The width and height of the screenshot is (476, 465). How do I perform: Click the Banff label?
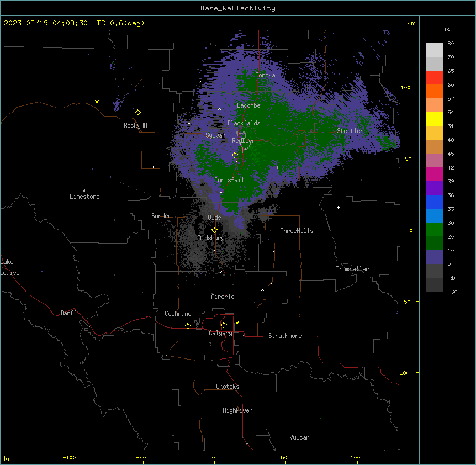68,313
